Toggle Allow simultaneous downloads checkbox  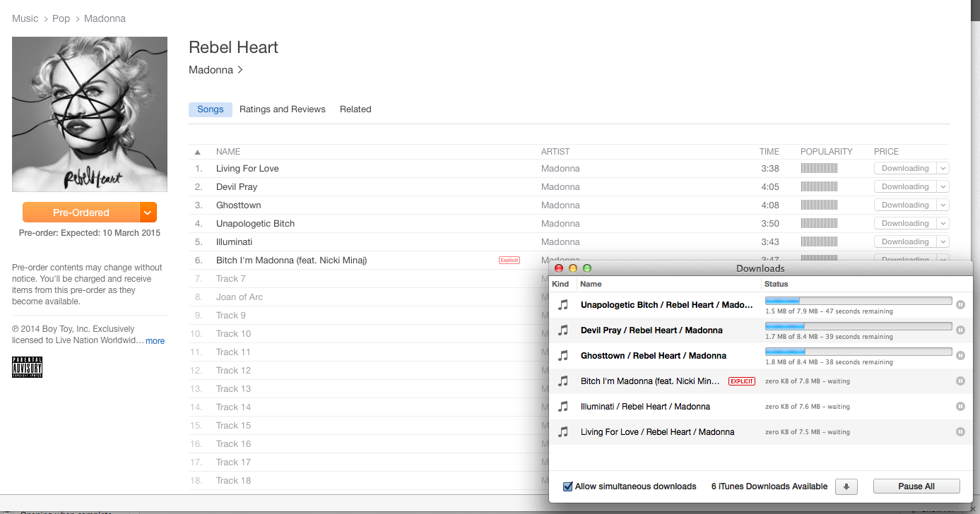(x=567, y=486)
